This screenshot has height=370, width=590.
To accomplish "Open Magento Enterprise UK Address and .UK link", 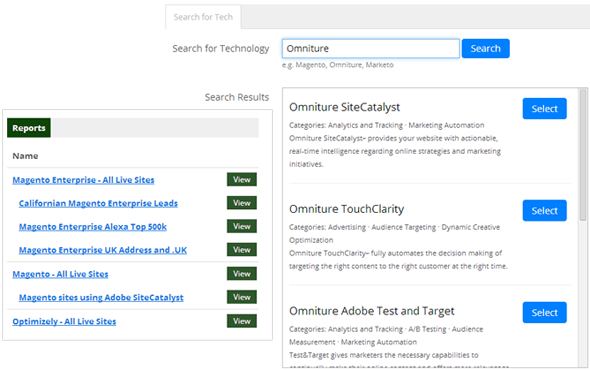I will [x=103, y=250].
